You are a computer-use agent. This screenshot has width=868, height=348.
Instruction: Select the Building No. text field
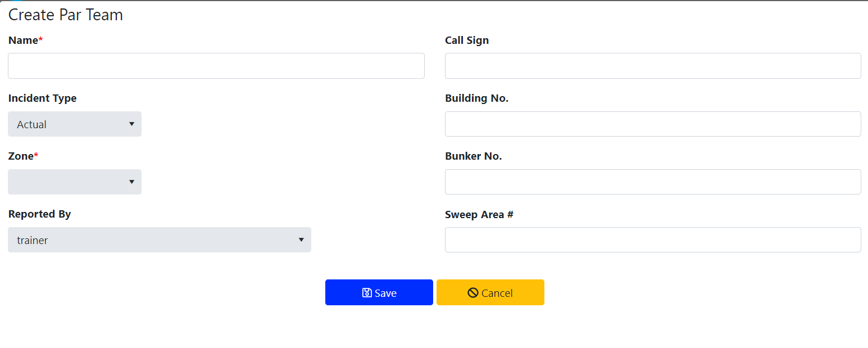pos(653,124)
